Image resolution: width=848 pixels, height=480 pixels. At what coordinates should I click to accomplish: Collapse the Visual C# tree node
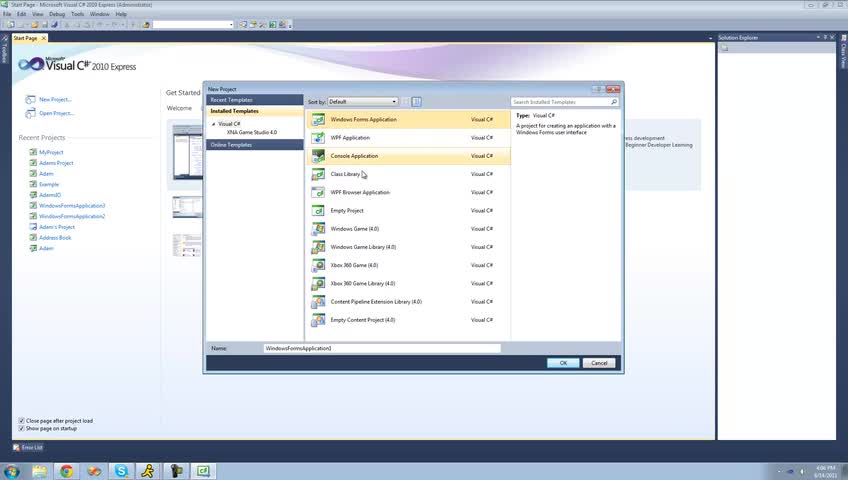coord(214,124)
